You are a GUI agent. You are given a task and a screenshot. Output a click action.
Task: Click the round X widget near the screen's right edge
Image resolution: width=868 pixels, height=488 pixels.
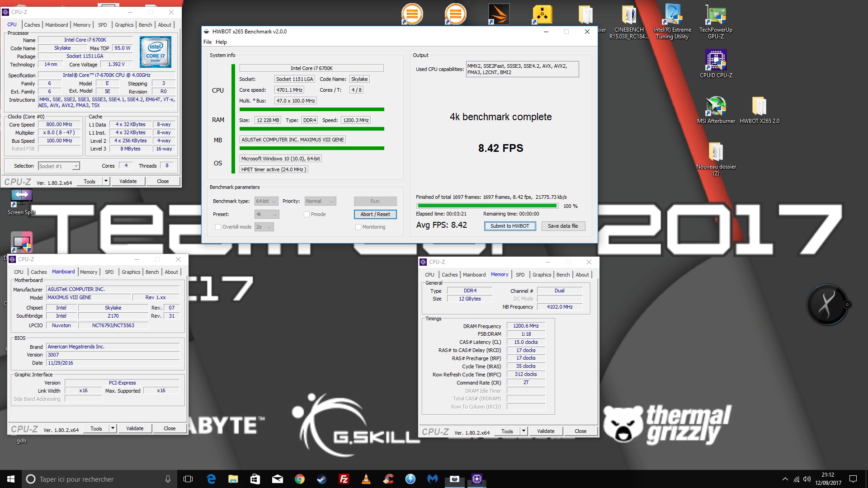pos(827,305)
